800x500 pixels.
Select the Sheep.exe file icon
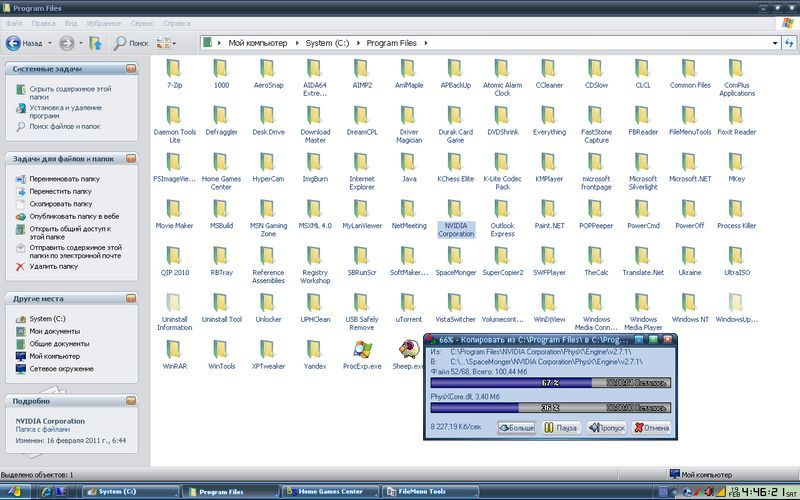[x=408, y=349]
